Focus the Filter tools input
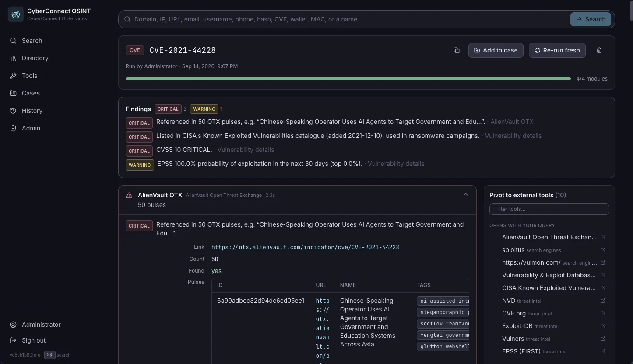633x364 pixels. point(549,209)
